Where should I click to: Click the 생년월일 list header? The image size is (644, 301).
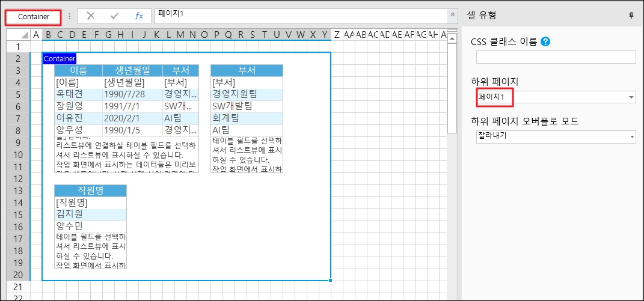pos(132,70)
